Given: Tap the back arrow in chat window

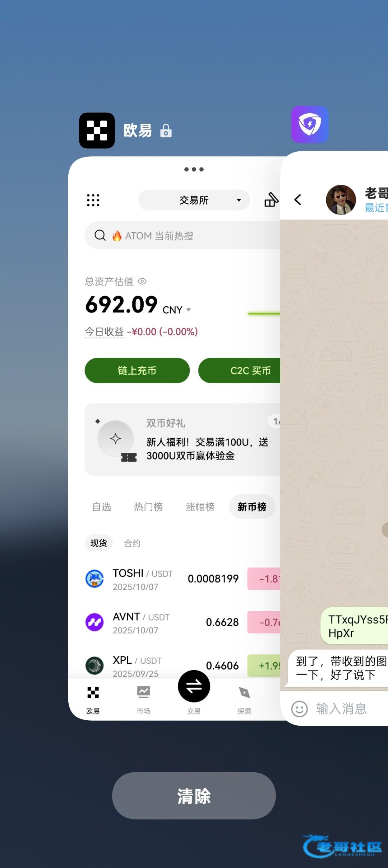Looking at the screenshot, I should [298, 200].
